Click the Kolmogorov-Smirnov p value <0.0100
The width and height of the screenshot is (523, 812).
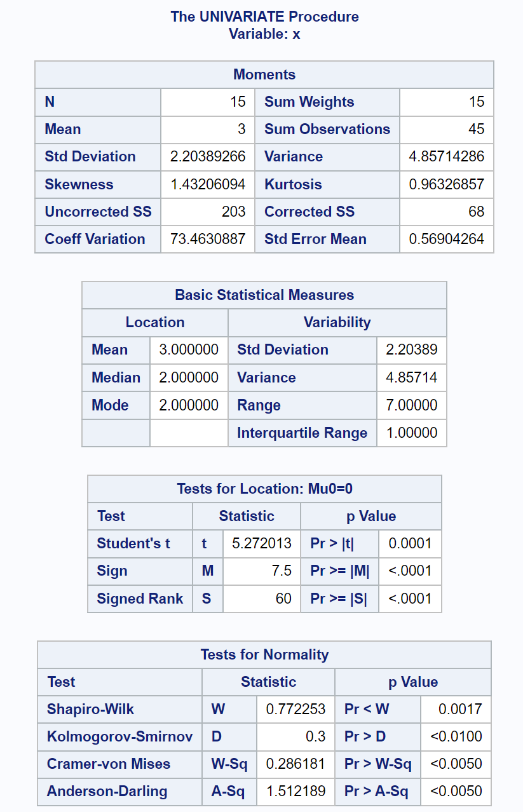[456, 736]
